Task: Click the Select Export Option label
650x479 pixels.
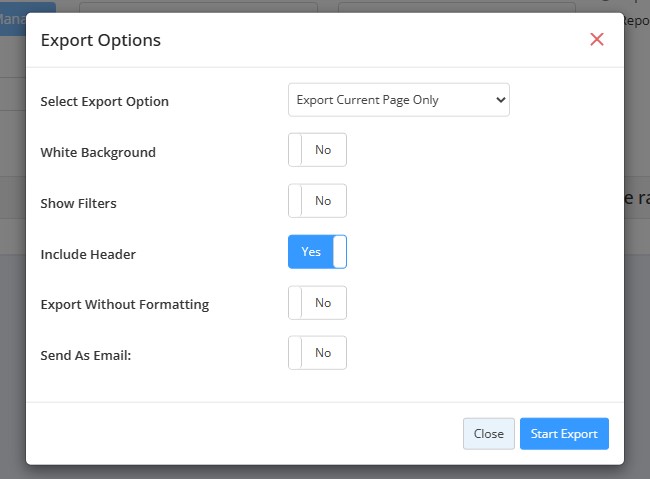Action: [x=104, y=102]
